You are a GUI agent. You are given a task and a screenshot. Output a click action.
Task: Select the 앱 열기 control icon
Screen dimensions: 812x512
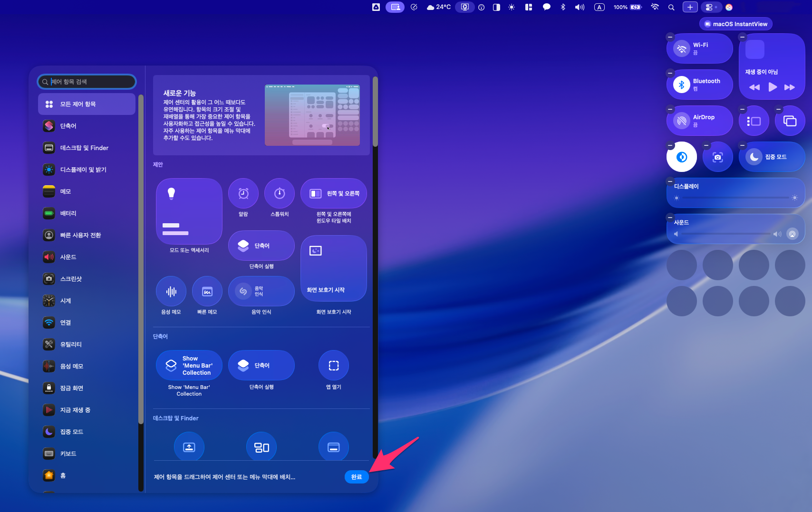[334, 365]
